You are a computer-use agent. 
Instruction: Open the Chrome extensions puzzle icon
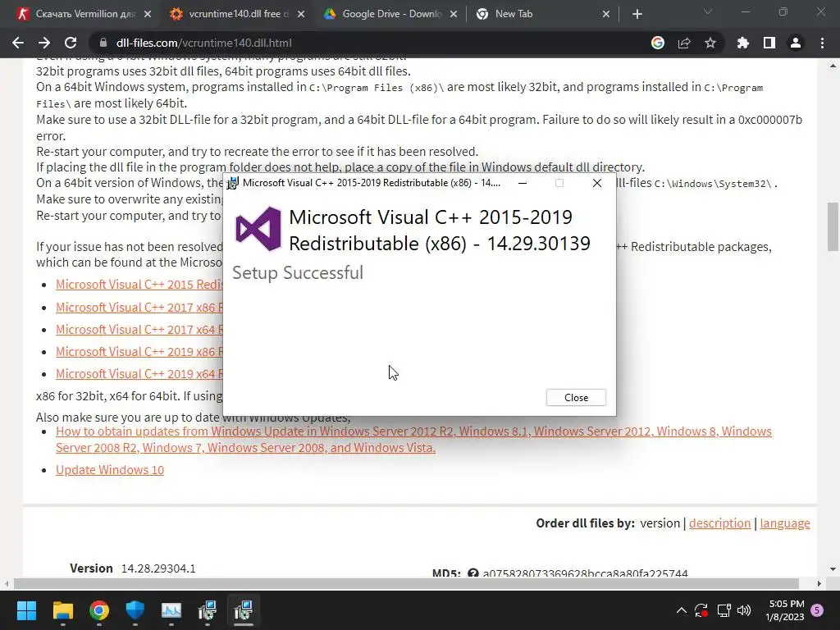click(743, 43)
